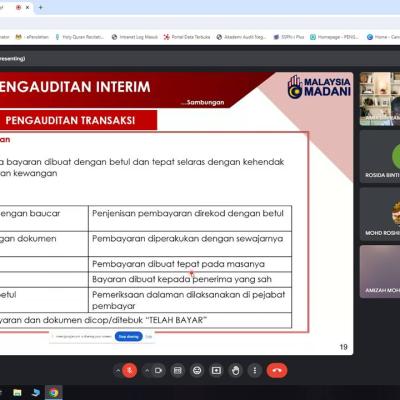This screenshot has width=400, height=400.
Task: Open more options three-dot menu
Action: (255, 370)
